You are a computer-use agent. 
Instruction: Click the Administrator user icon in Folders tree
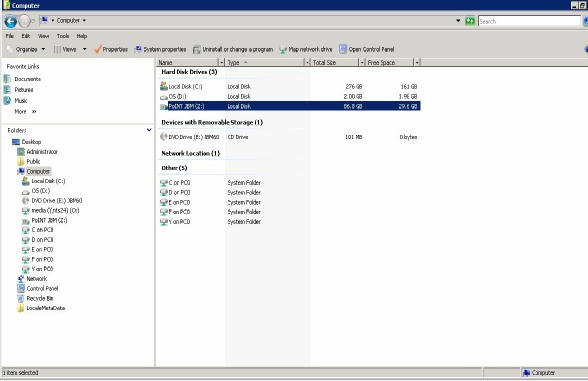[21, 152]
